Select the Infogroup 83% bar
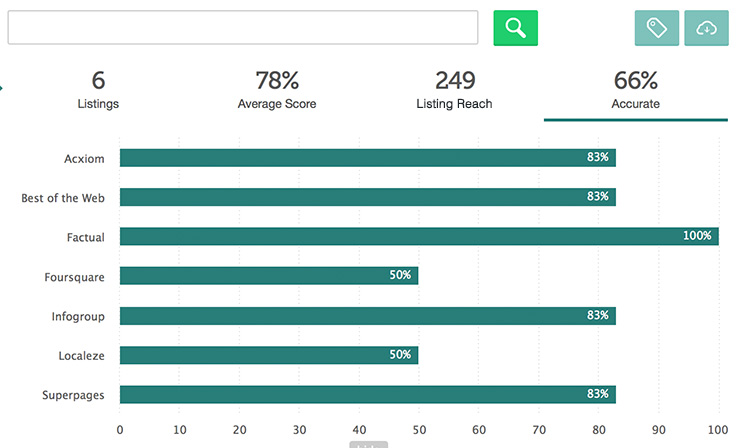This screenshot has width=738, height=448. 367,315
